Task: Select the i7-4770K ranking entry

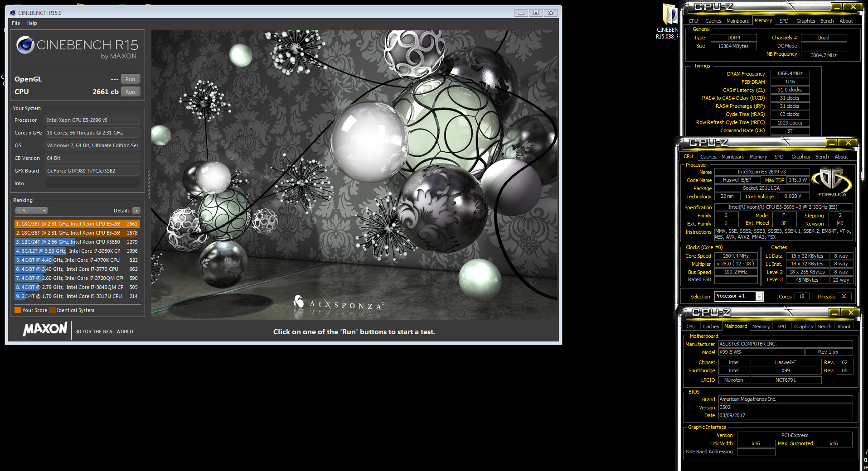Action: pos(77,260)
